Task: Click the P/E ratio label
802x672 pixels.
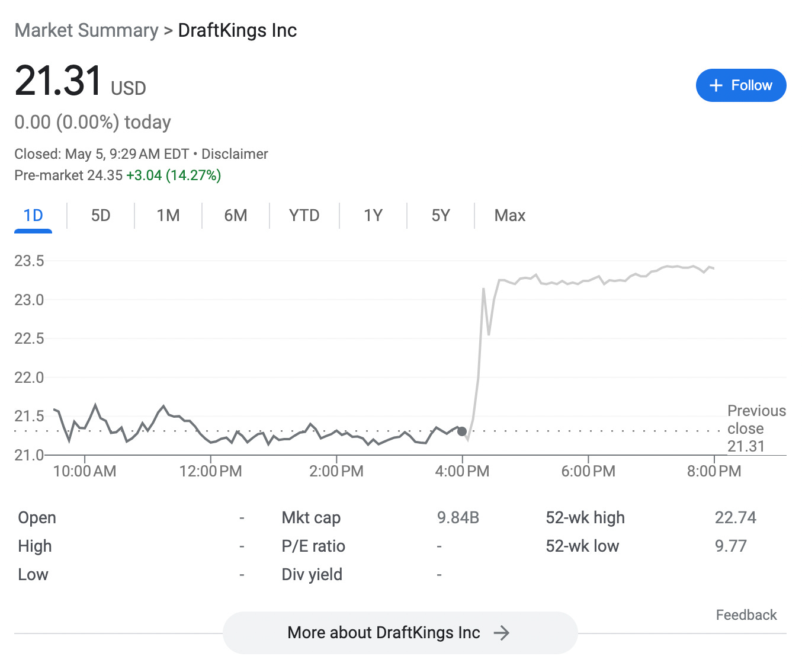Action: [x=313, y=546]
